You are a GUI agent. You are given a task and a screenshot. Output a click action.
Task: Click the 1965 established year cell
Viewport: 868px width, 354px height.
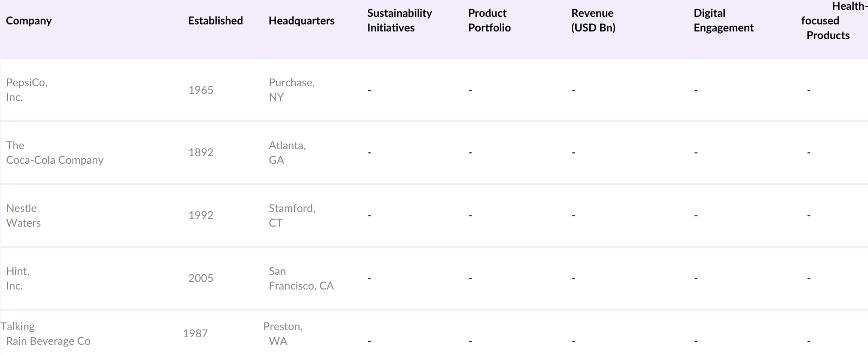[201, 91]
